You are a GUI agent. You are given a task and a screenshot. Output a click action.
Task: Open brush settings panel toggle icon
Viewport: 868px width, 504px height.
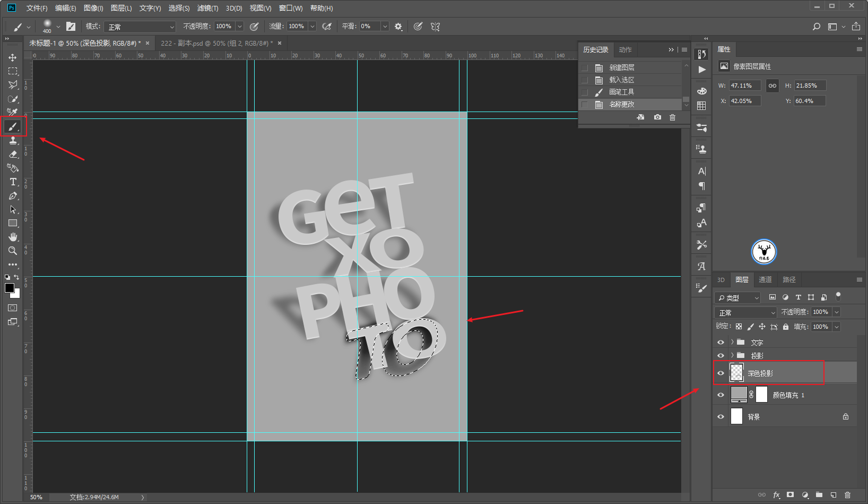tap(71, 27)
